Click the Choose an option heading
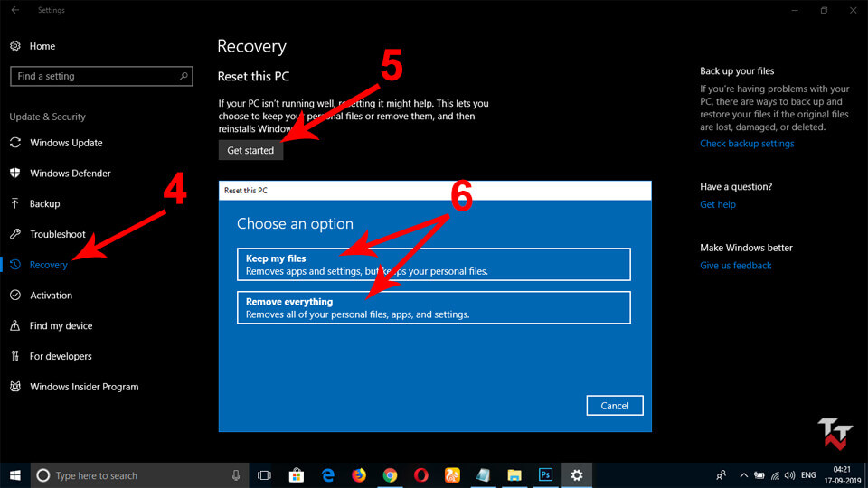Image resolution: width=868 pixels, height=488 pixels. click(x=295, y=223)
